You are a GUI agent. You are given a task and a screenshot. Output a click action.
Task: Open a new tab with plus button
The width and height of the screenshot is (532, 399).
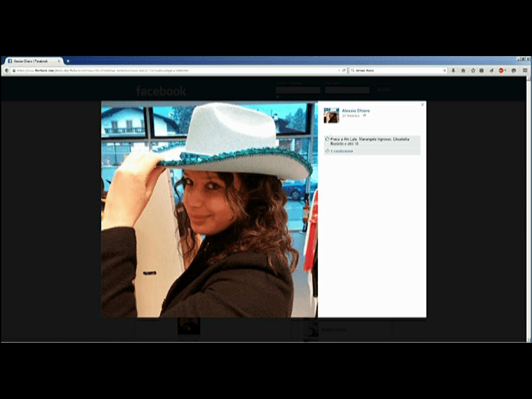[x=68, y=61]
